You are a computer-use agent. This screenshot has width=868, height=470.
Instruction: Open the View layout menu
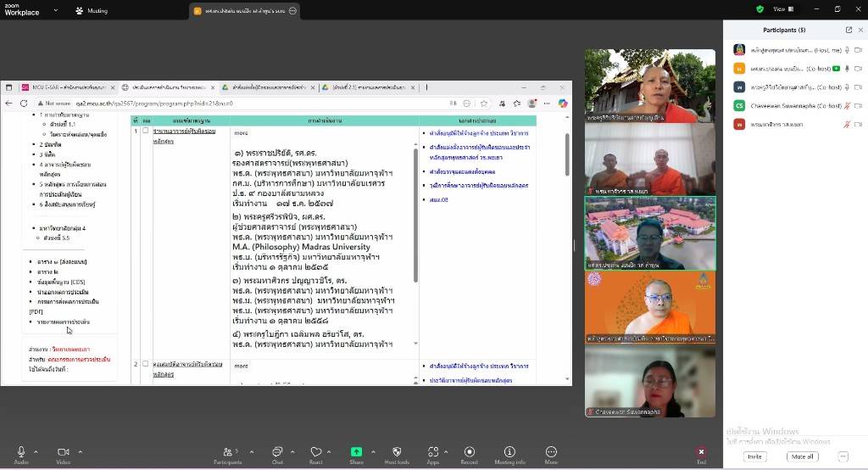click(x=783, y=8)
